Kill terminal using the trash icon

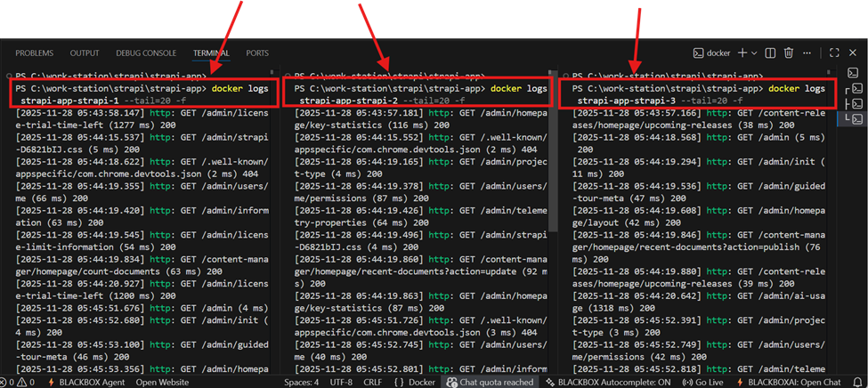(789, 53)
